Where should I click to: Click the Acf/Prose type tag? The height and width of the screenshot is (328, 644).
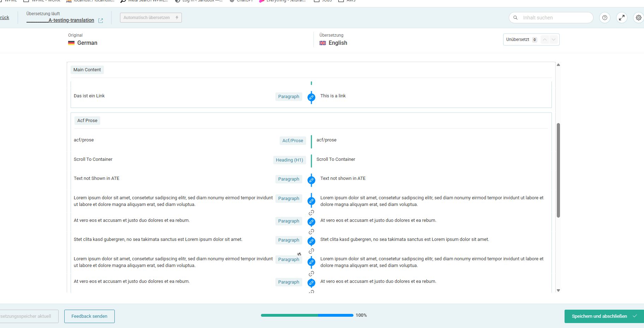(293, 141)
